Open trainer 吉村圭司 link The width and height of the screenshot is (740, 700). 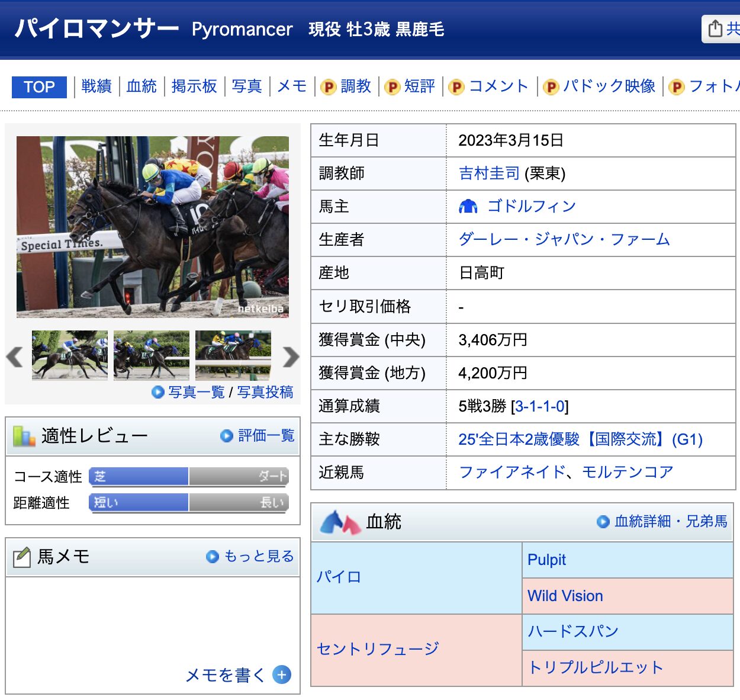tap(489, 173)
